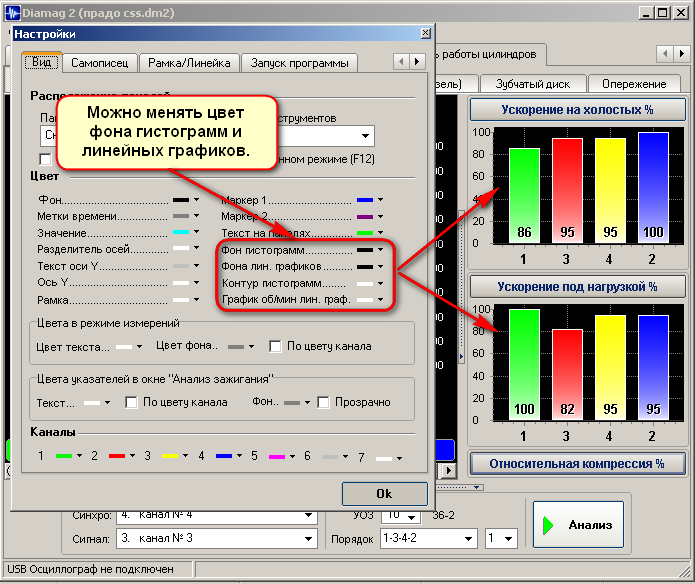
Task: Click green play icon on Анализ
Action: (548, 525)
